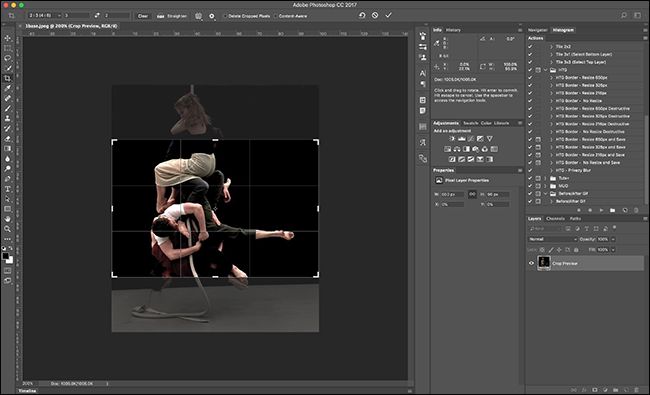Switch to the Paths tab
Screen dimensions: 650x395
point(575,218)
